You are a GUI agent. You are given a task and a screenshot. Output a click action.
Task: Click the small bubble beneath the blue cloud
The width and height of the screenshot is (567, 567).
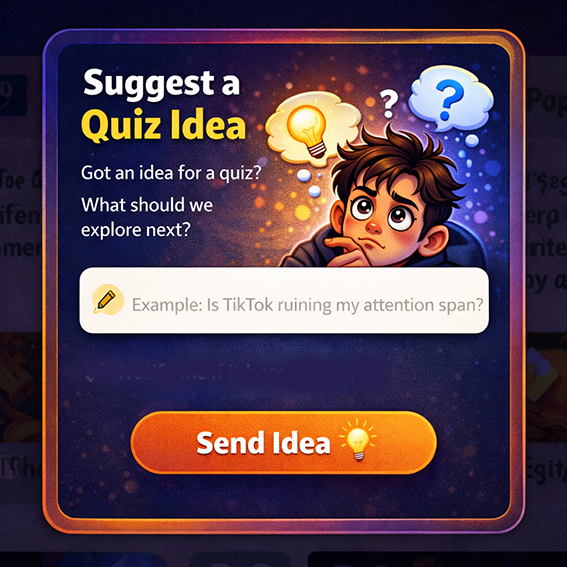point(472,140)
